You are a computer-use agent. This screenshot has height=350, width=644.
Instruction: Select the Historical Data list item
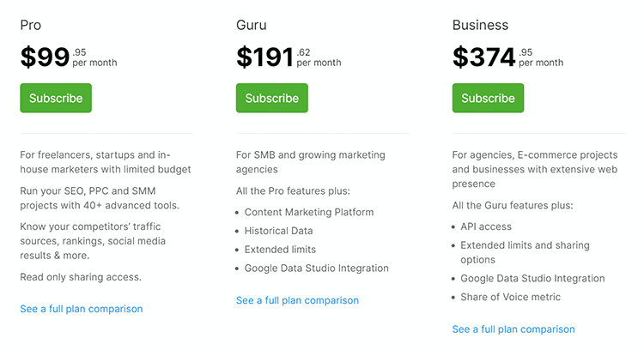point(278,231)
